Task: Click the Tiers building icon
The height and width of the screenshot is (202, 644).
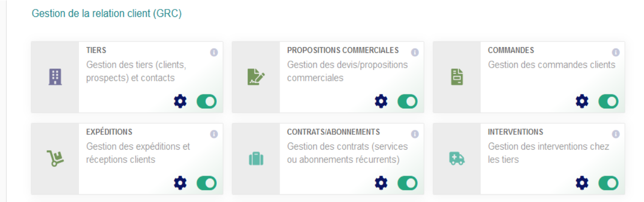Action: coord(55,77)
